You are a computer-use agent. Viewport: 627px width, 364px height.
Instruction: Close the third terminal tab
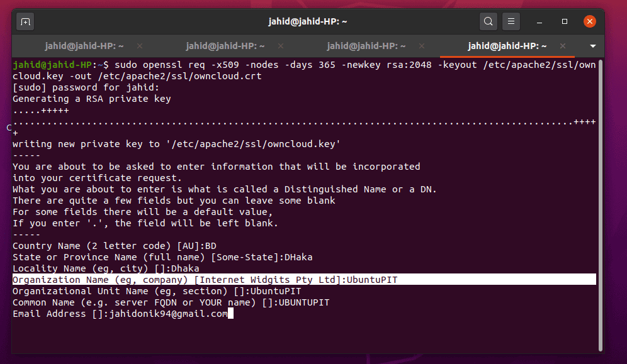coord(422,47)
